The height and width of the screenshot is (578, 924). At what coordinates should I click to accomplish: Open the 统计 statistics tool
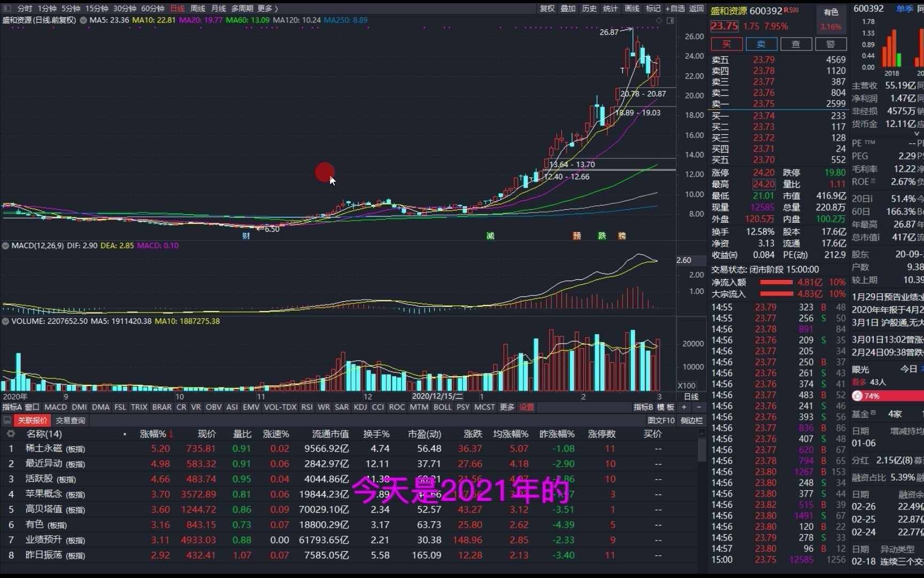pyautogui.click(x=610, y=9)
